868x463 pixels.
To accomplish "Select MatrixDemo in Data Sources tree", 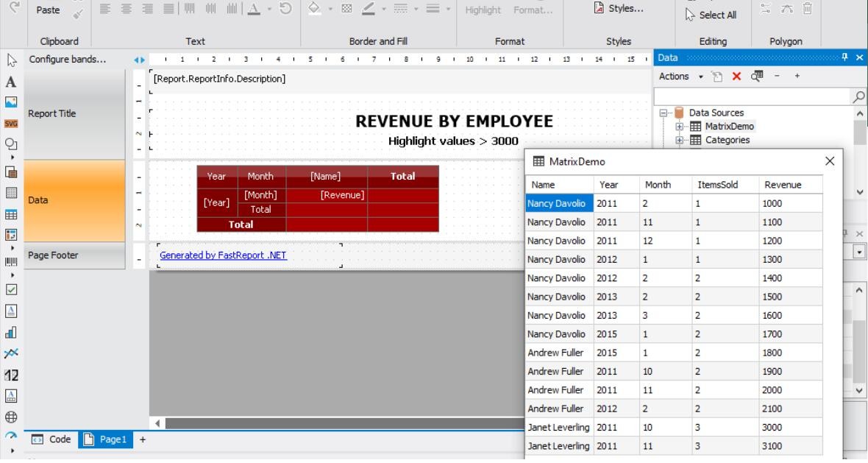I will click(729, 127).
